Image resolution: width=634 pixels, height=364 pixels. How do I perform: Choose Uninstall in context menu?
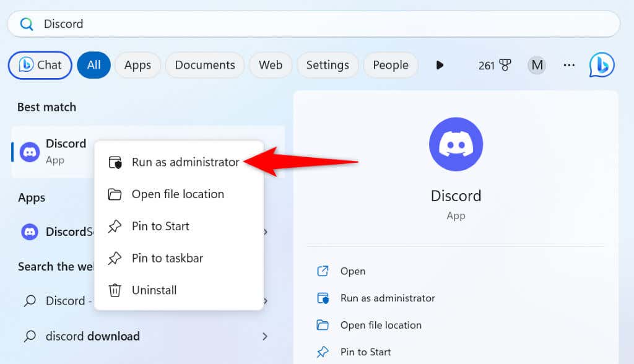179,290
